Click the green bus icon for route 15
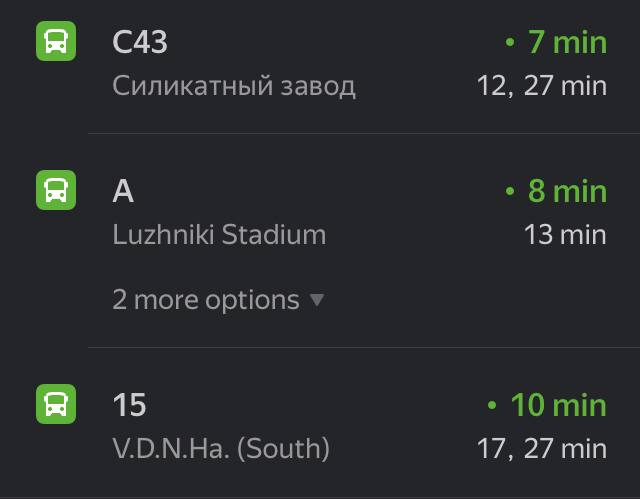640x499 pixels. point(56,404)
